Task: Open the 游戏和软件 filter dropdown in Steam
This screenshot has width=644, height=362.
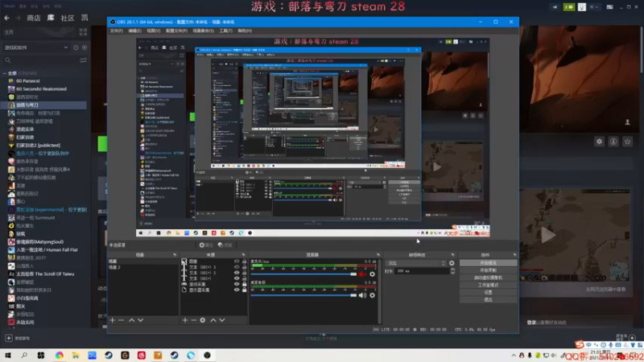Action: pos(35,47)
